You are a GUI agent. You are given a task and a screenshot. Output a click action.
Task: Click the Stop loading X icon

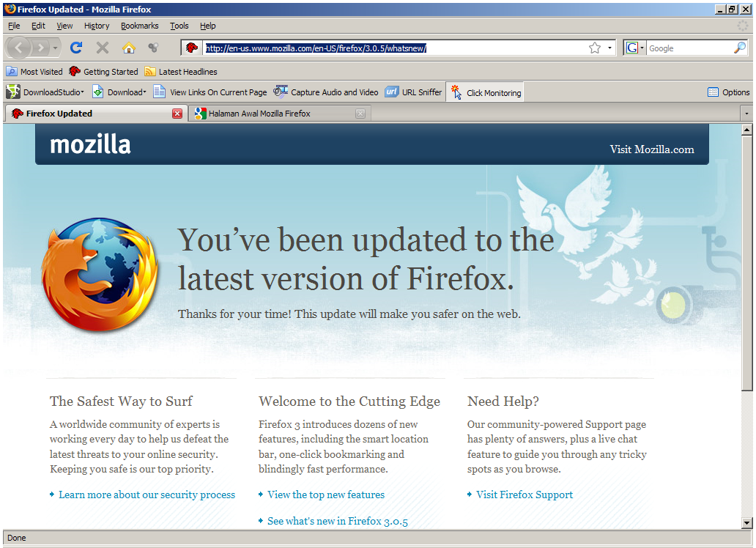(103, 48)
